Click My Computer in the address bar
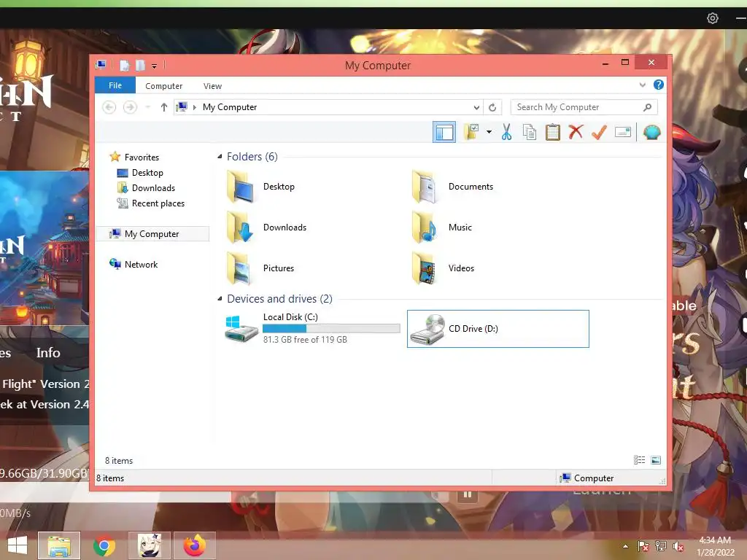This screenshot has width=747, height=560. 230,107
